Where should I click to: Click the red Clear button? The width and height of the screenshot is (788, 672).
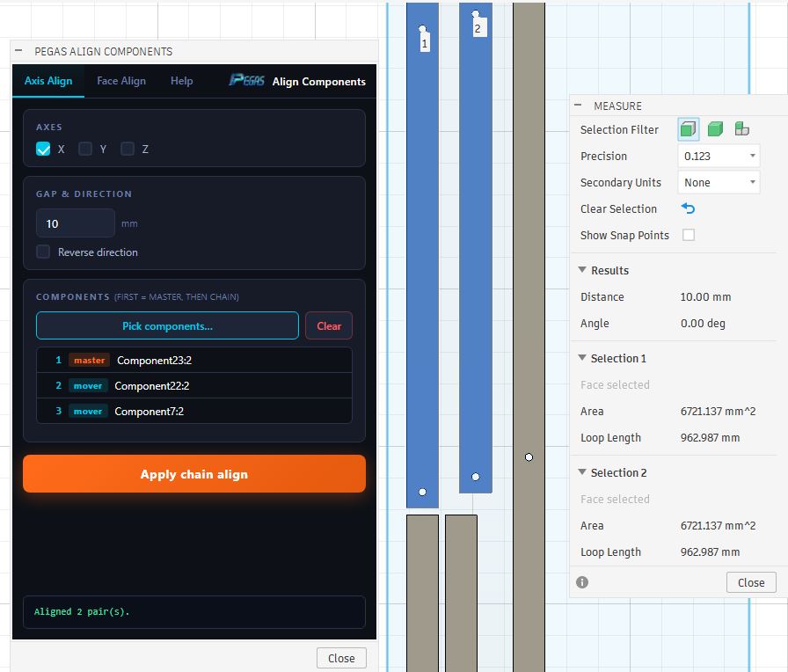(x=329, y=325)
